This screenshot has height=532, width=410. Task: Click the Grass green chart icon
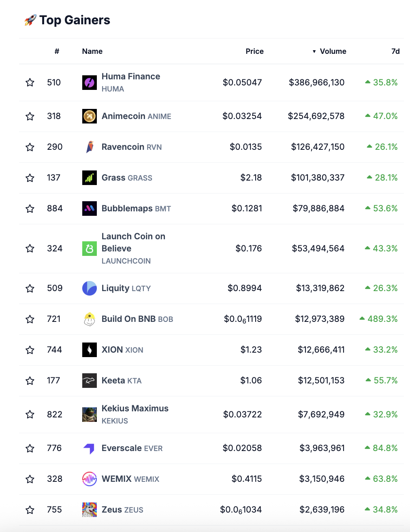click(x=89, y=178)
